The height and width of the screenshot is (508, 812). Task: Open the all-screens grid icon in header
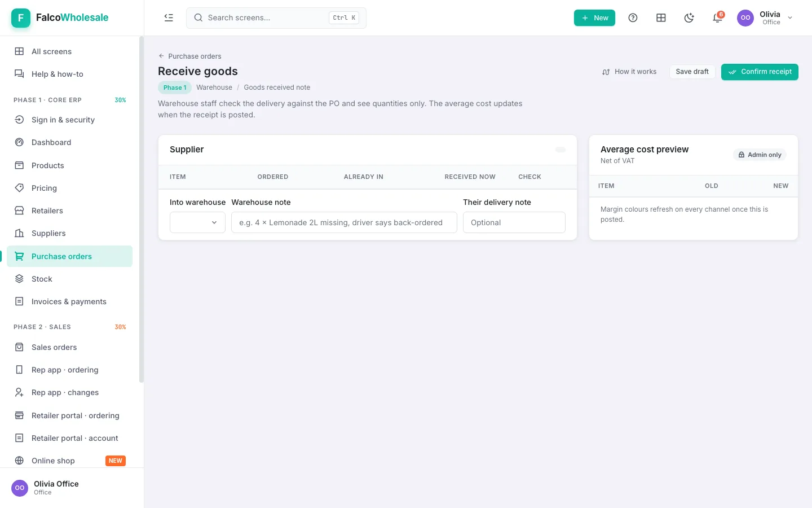(x=661, y=17)
